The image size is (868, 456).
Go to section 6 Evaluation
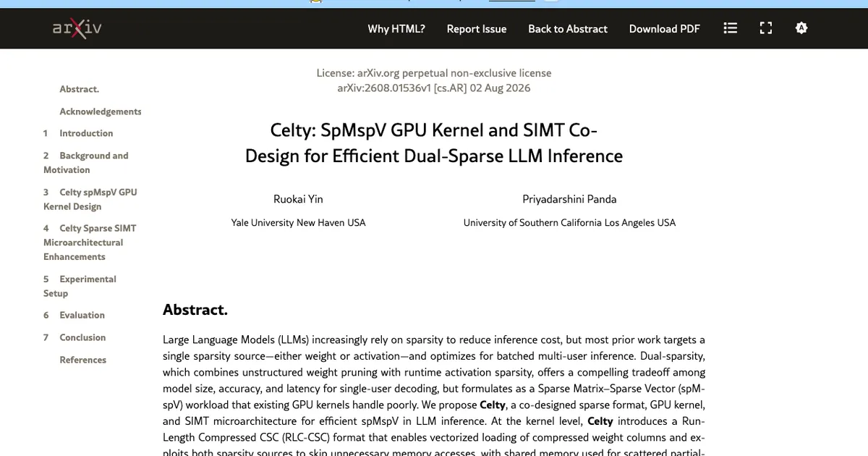(x=74, y=315)
